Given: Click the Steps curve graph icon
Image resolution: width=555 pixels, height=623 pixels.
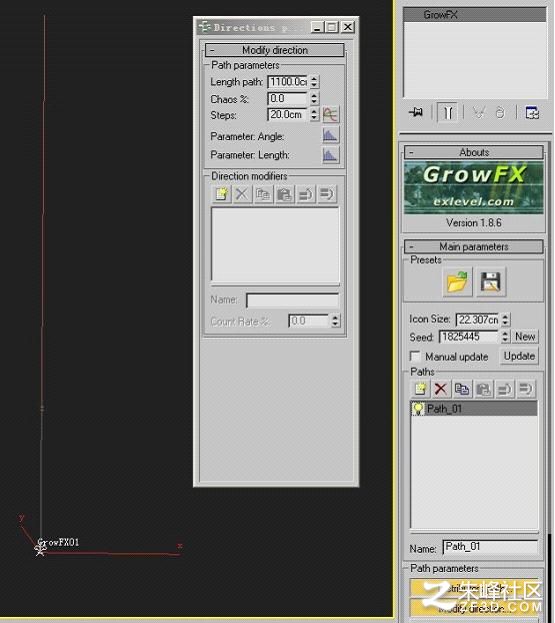Looking at the screenshot, I should (330, 115).
